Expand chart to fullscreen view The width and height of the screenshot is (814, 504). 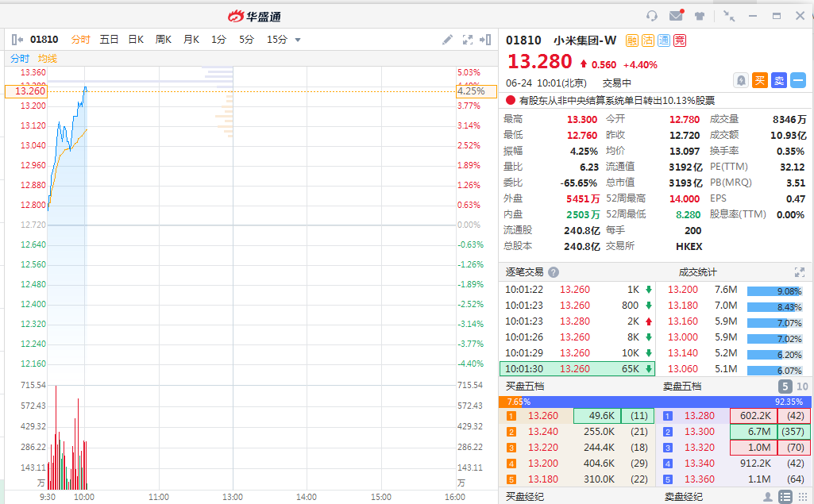(468, 40)
